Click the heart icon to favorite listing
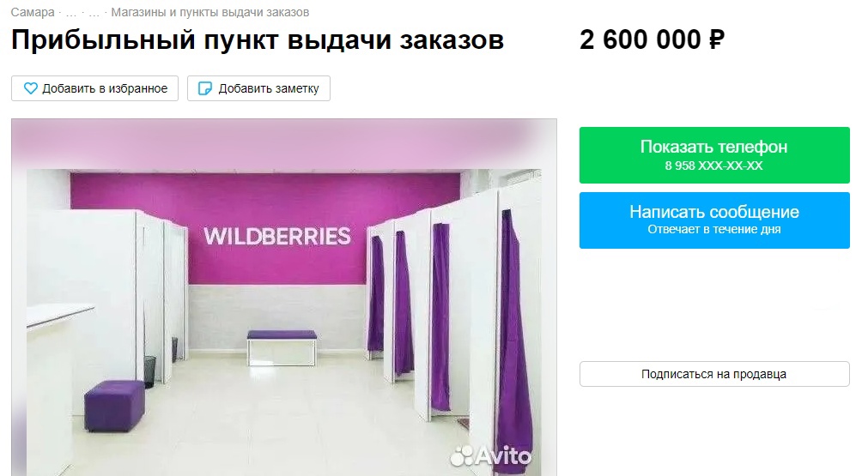This screenshot has height=476, width=868. pos(30,88)
